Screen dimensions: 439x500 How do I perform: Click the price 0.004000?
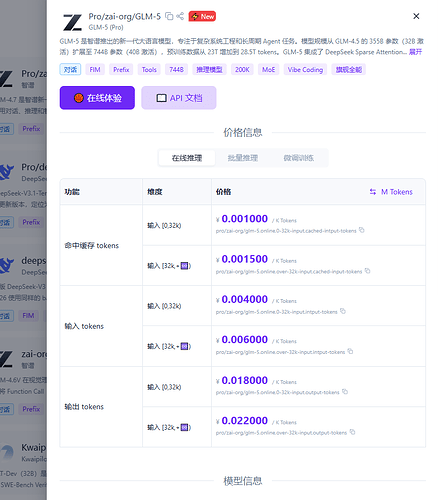(244, 299)
